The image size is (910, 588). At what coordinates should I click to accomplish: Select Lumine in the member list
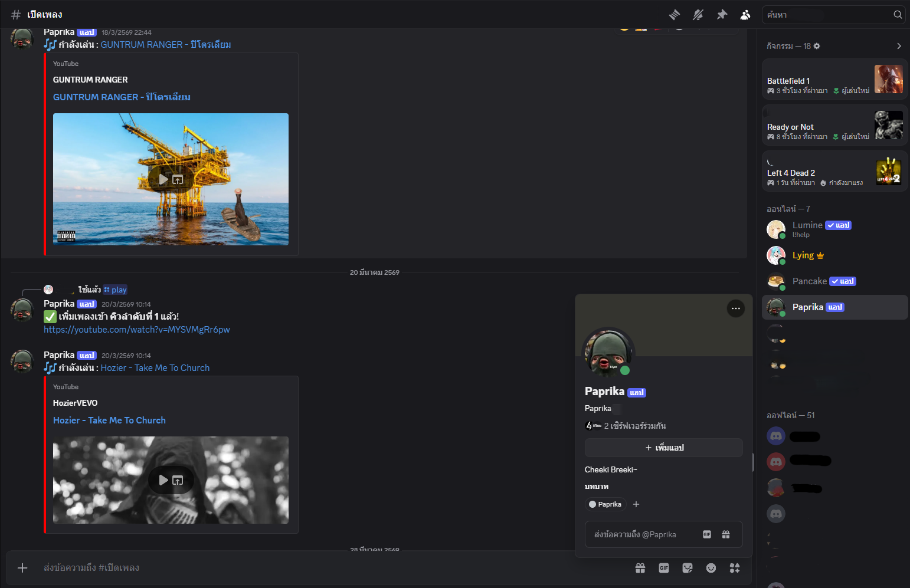(834, 229)
